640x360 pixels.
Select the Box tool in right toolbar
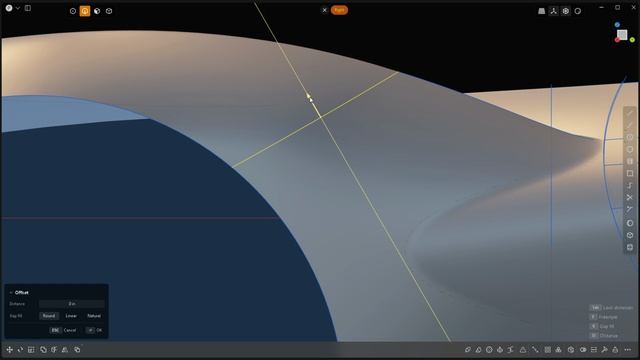630,235
